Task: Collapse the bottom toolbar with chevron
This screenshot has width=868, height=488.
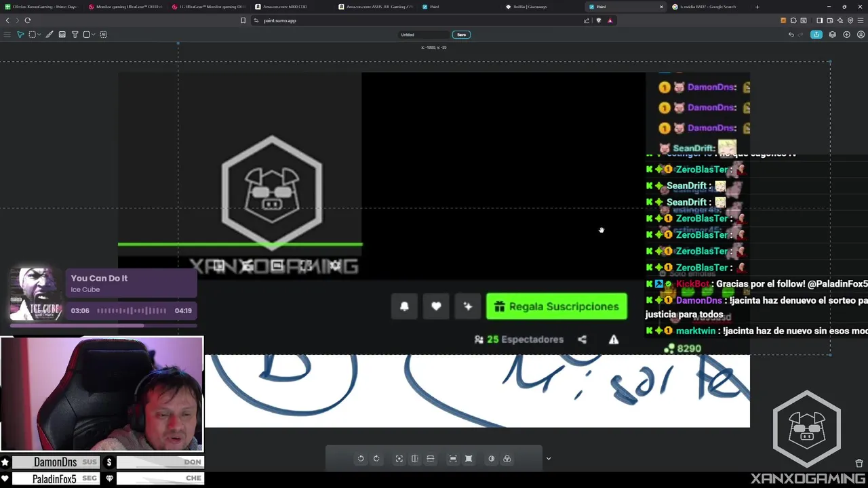Action: tap(549, 459)
